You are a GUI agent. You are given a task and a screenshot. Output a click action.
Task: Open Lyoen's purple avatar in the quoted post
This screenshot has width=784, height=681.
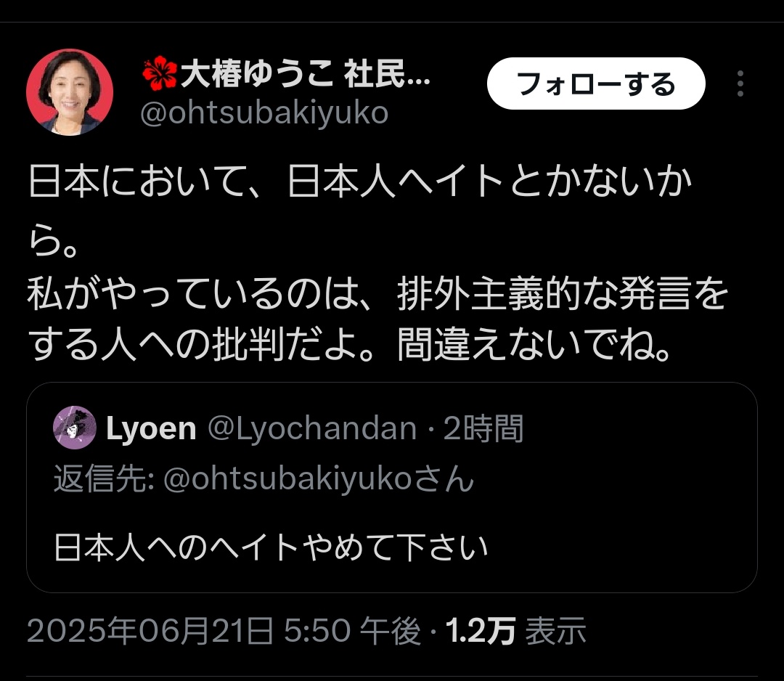coord(75,428)
